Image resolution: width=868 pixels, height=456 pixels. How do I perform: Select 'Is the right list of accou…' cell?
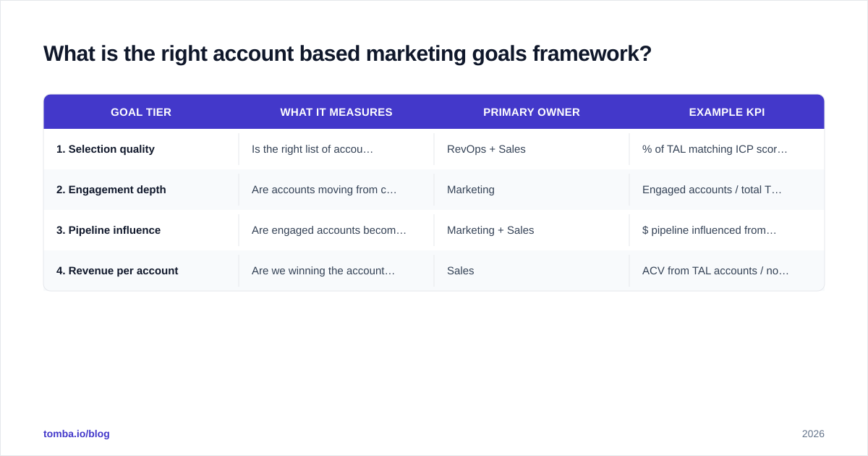[x=336, y=149]
